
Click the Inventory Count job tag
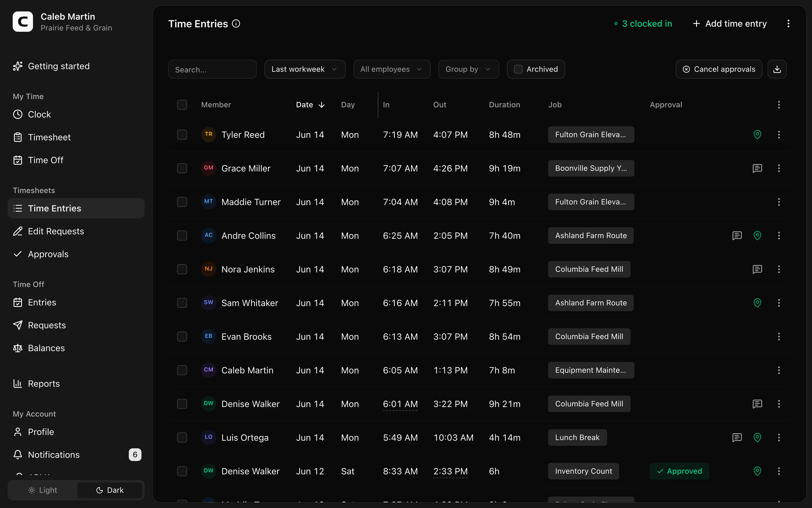click(x=583, y=471)
